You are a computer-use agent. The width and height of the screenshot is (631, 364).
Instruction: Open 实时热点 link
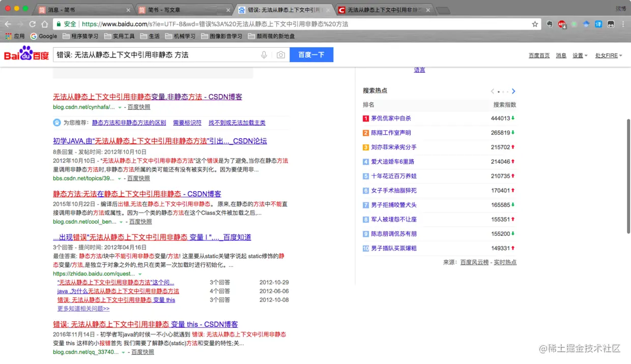point(505,262)
